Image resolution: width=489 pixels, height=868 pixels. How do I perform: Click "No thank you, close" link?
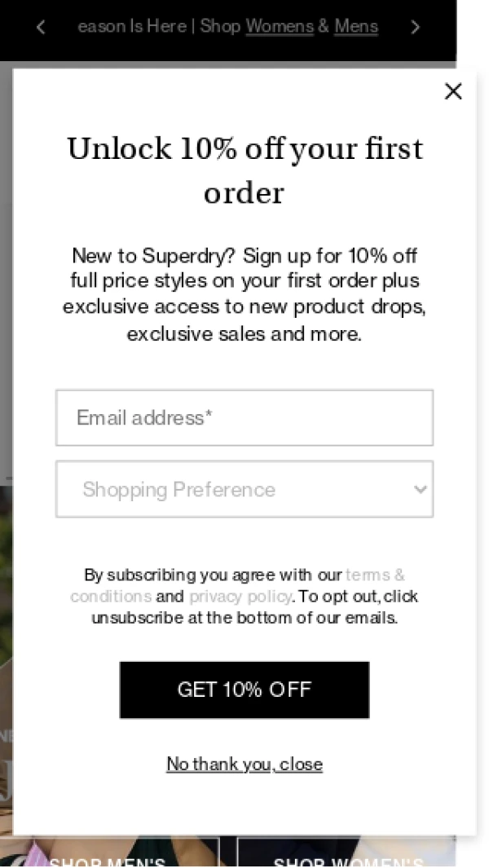[244, 764]
